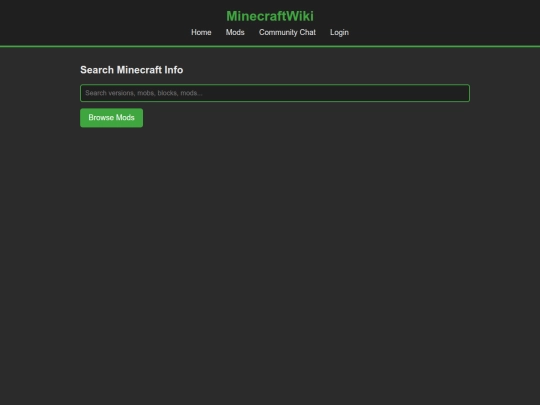Go to the Home nav link
Screen dimensions: 540x405
[x=201, y=32]
